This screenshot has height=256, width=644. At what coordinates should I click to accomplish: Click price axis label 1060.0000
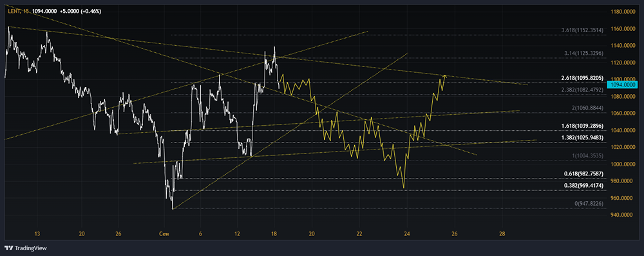click(x=622, y=113)
